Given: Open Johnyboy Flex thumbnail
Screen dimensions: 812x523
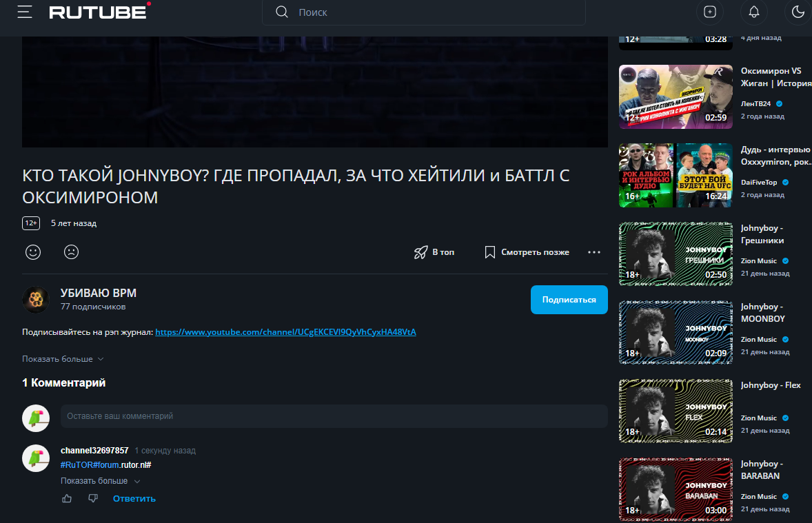Looking at the screenshot, I should (676, 411).
